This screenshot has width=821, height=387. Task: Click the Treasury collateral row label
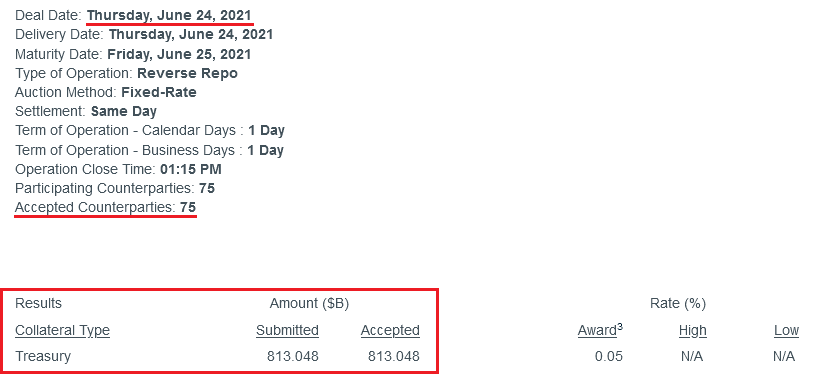[43, 357]
